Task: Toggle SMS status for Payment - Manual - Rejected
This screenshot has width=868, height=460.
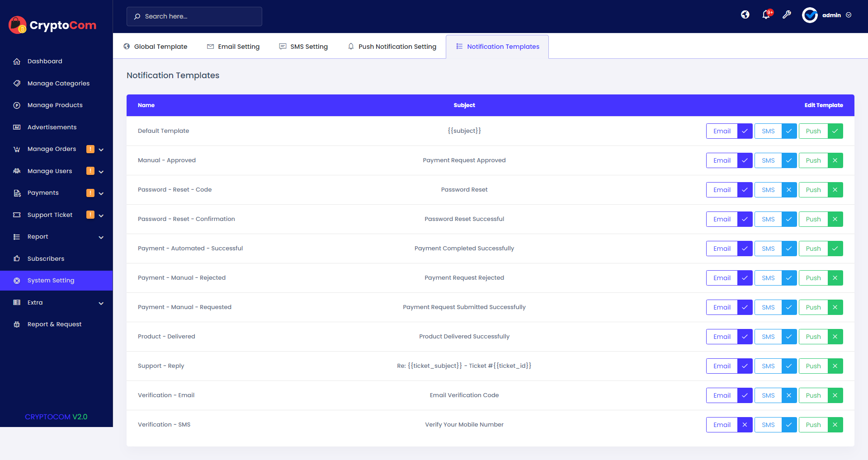Action: 789,278
